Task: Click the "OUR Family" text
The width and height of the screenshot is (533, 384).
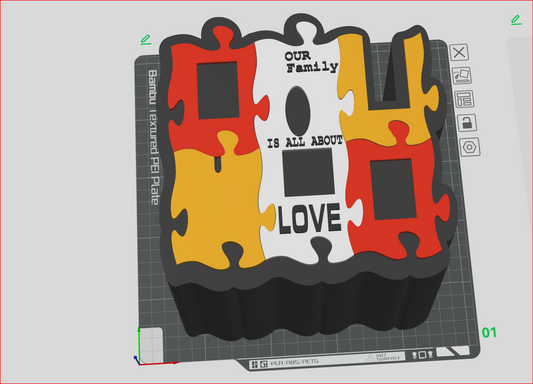Action: click(x=311, y=62)
